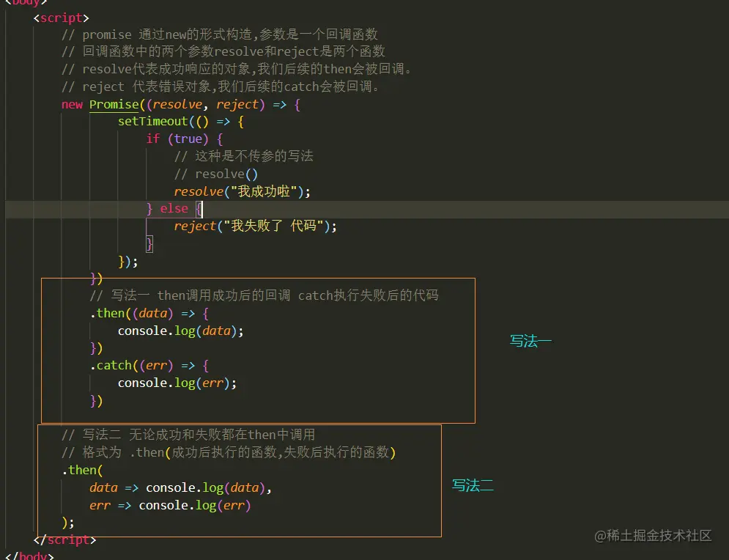Click the .then call in 写法一 block

(108, 313)
